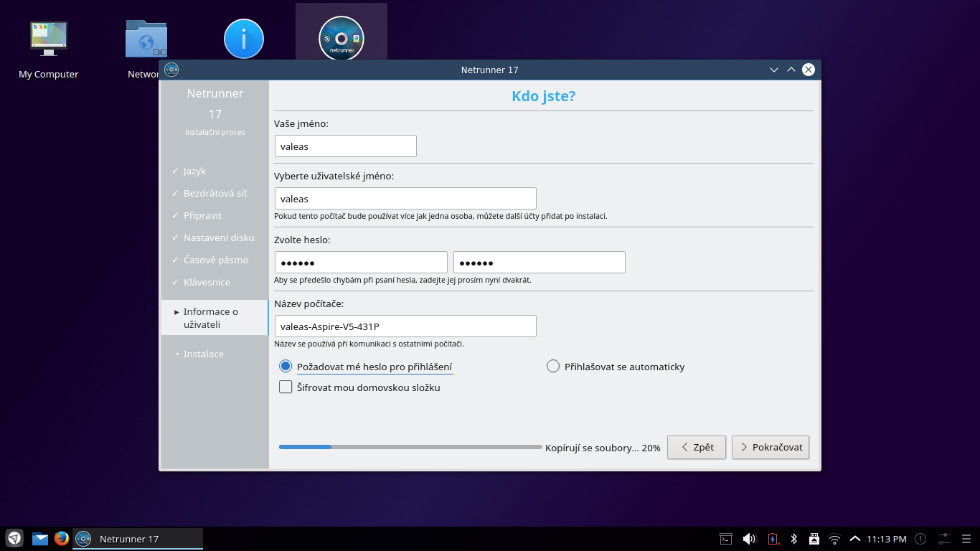980x551 pixels.
Task: Open the notifications tray icon
Action: [920, 539]
